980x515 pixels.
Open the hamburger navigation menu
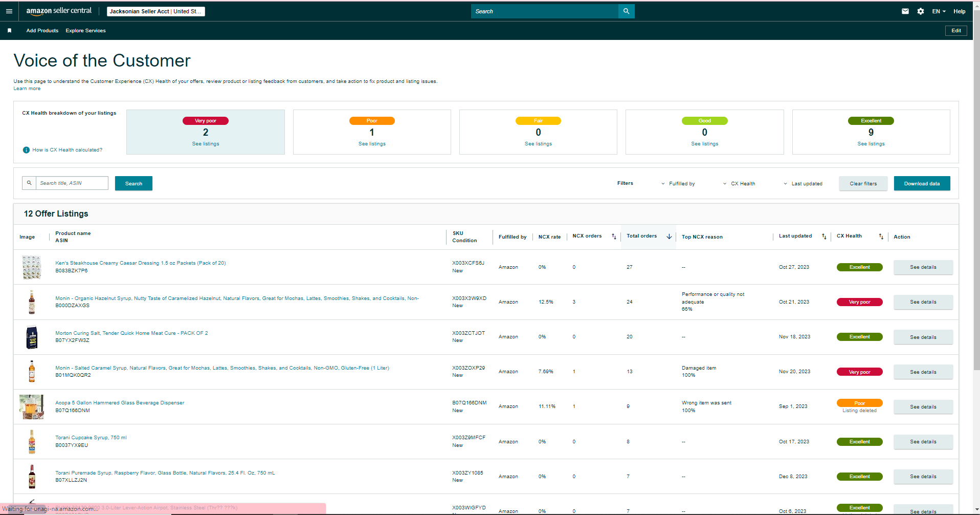tap(9, 11)
